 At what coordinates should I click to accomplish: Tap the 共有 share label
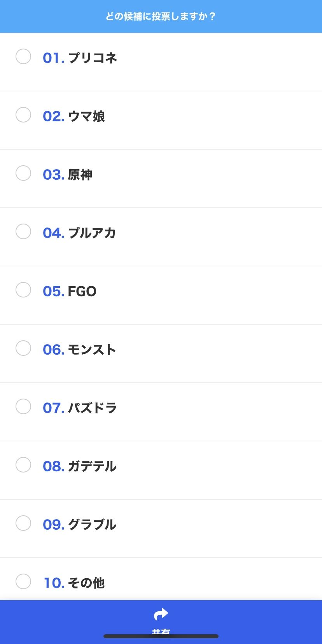(x=161, y=632)
